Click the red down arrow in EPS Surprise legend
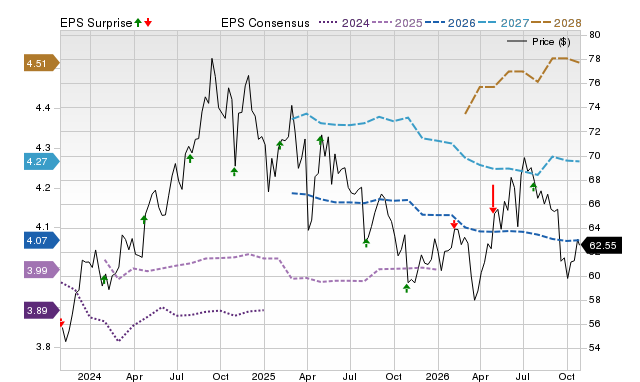The width and height of the screenshot is (640, 382). pos(148,22)
